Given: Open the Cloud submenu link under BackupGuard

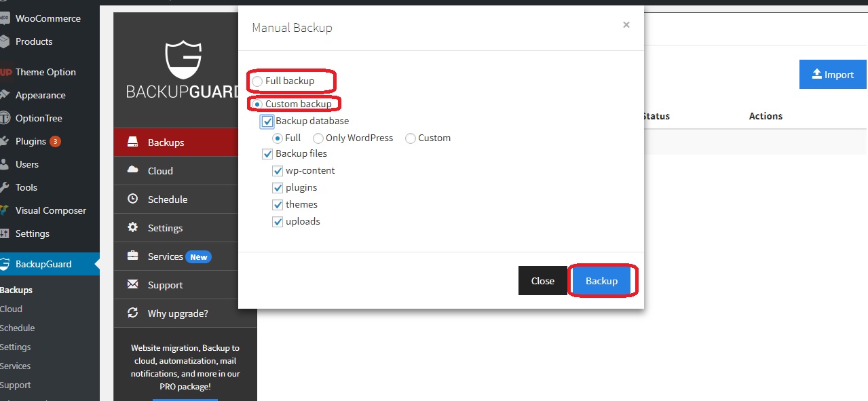Looking at the screenshot, I should click(x=11, y=309).
